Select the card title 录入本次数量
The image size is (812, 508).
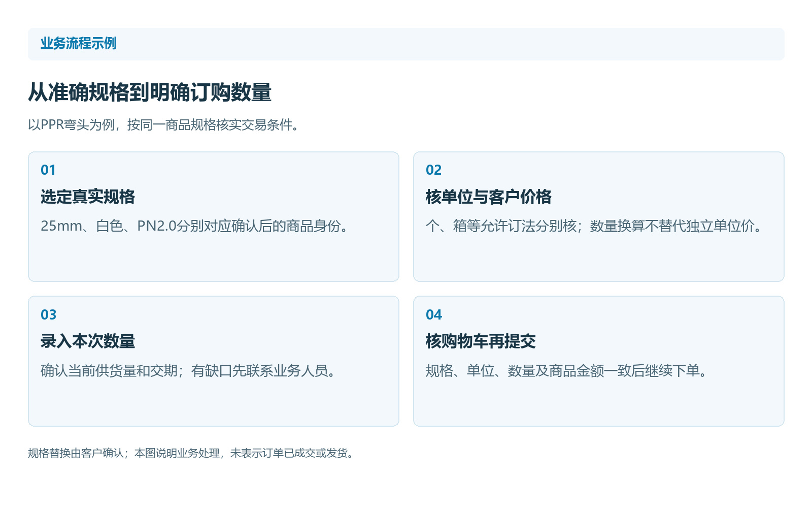[88, 341]
